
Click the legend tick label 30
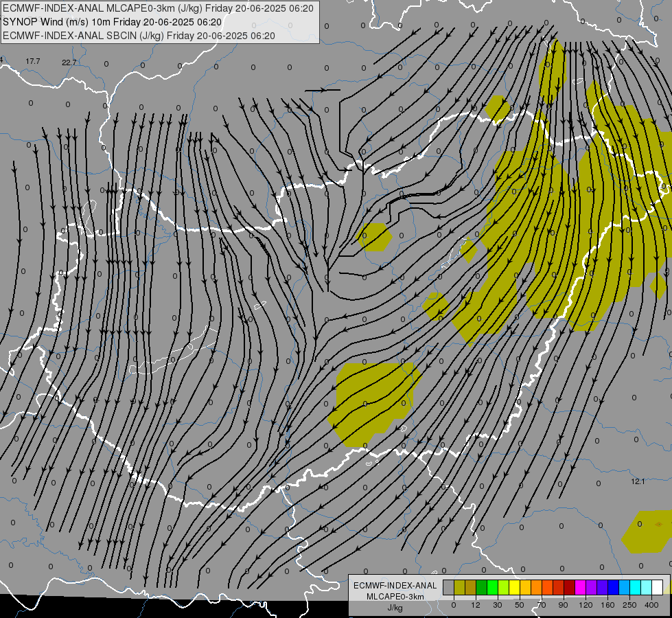(498, 605)
